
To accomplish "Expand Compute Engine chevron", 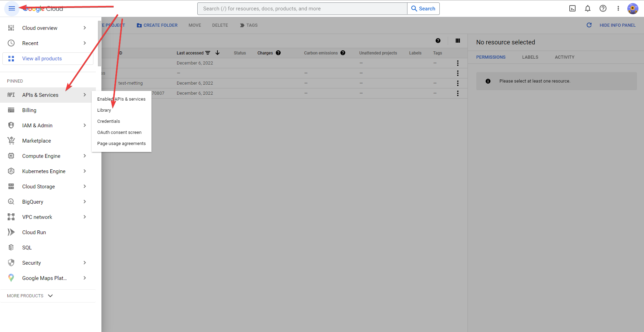I will [x=85, y=156].
